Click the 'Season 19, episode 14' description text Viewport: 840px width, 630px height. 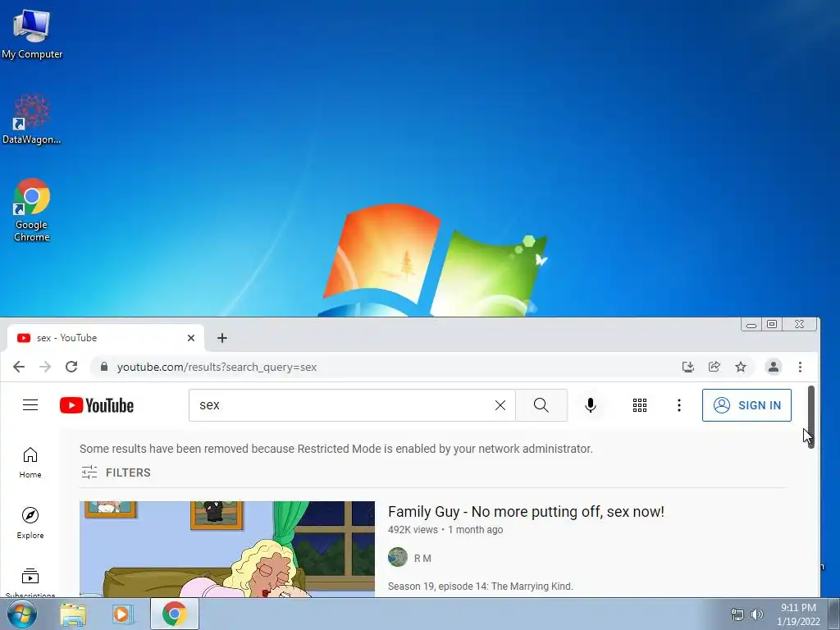click(x=481, y=586)
